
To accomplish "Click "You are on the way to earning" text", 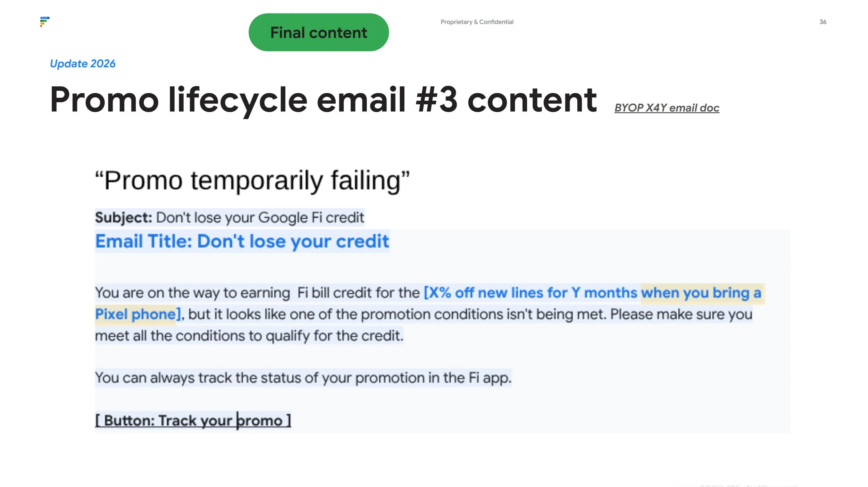I will click(193, 293).
